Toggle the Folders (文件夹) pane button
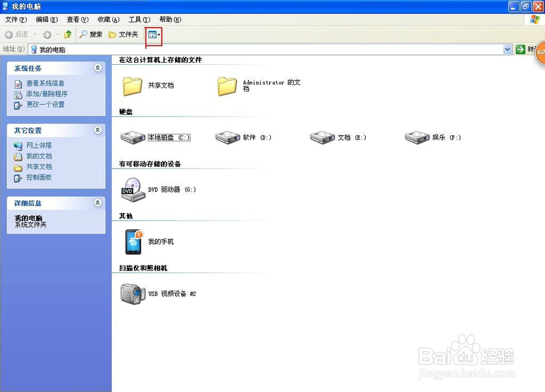 pyautogui.click(x=123, y=34)
